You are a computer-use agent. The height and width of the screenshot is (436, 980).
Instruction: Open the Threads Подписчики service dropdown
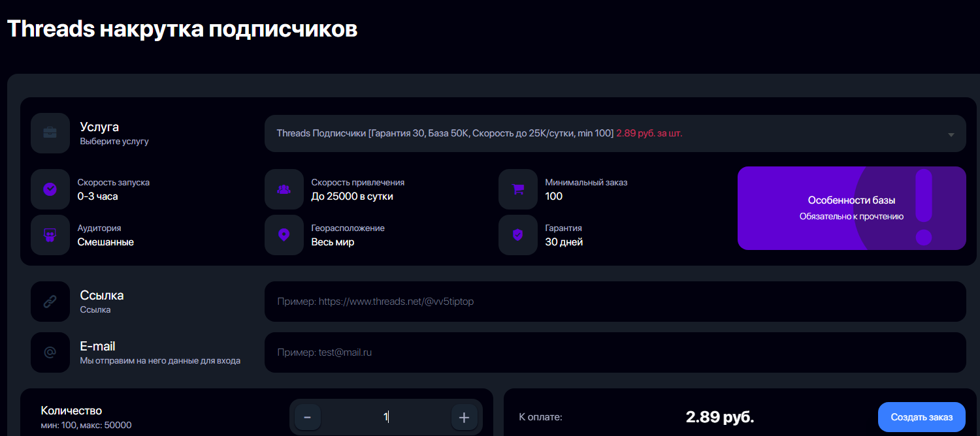click(615, 134)
